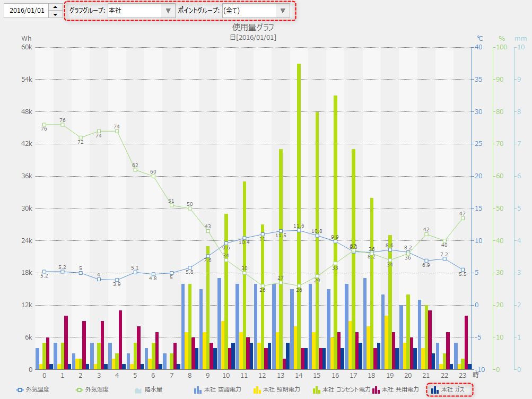This screenshot has width=532, height=399.
Task: Increase the date with the up spinner arrow
Action: pyautogui.click(x=56, y=7)
